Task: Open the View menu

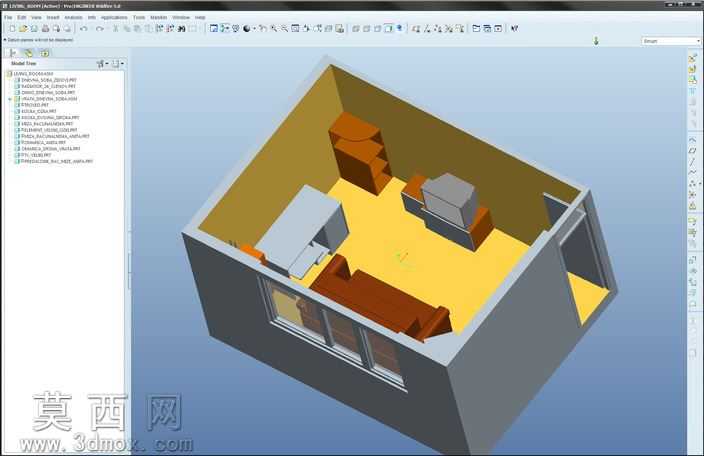Action: (36, 17)
